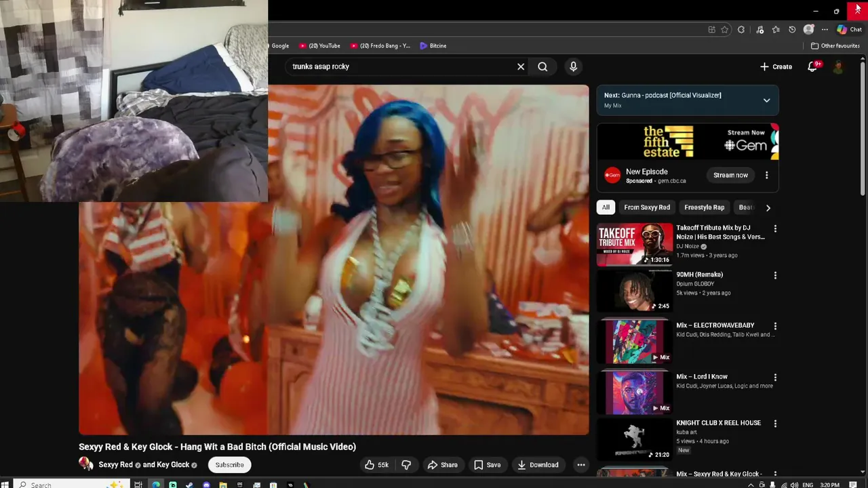Screen dimensions: 868x488
Task: Click the ENG language indicator
Action: click(x=808, y=485)
